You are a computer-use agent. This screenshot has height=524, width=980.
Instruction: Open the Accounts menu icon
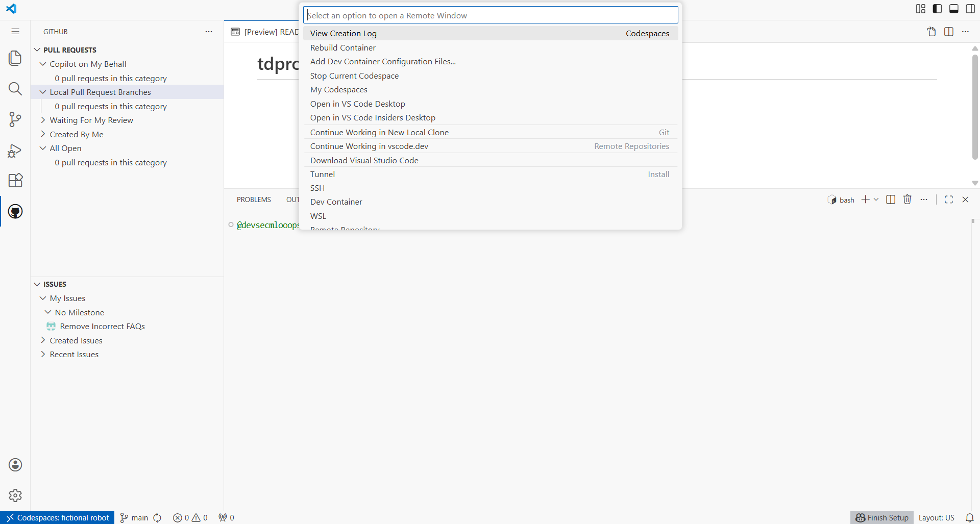click(15, 465)
